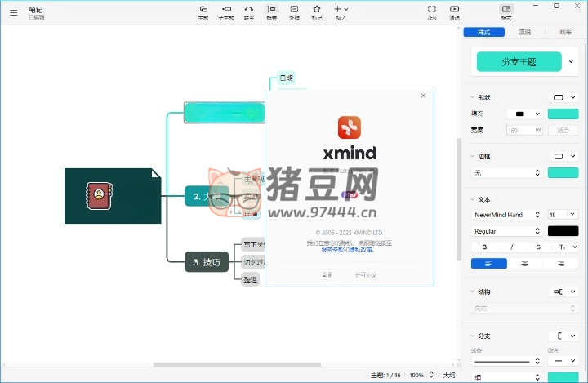Open the NeverMind Hand font dropdown
This screenshot has height=383, width=588.
pyautogui.click(x=507, y=215)
